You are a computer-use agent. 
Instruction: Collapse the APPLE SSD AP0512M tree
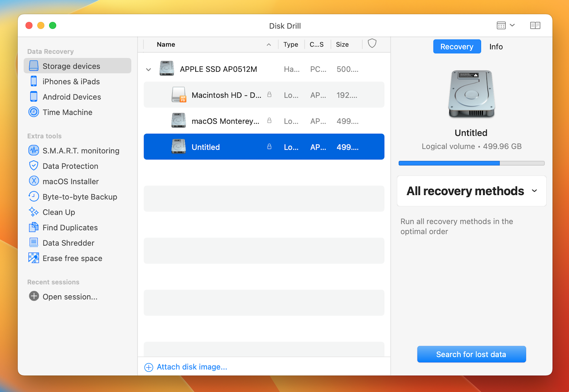(149, 69)
